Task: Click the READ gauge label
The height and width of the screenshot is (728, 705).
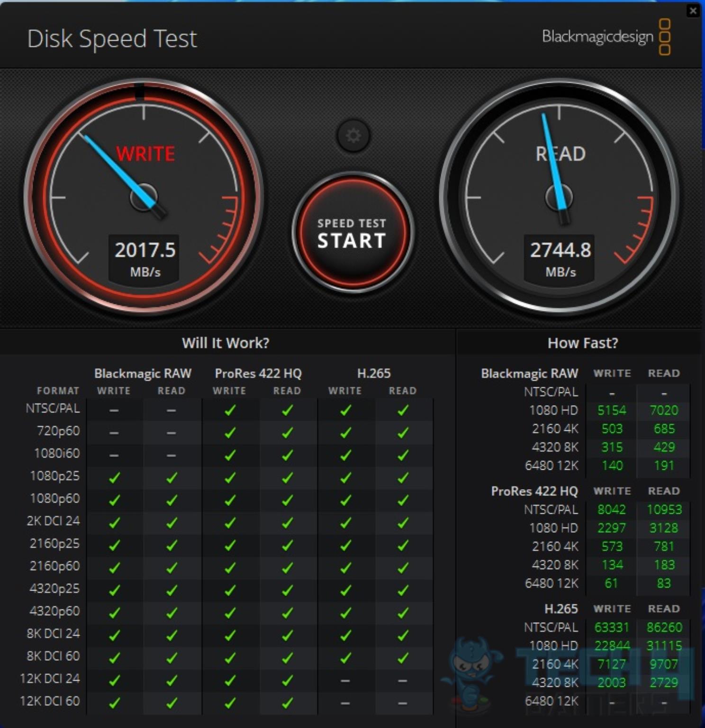Action: [x=560, y=154]
